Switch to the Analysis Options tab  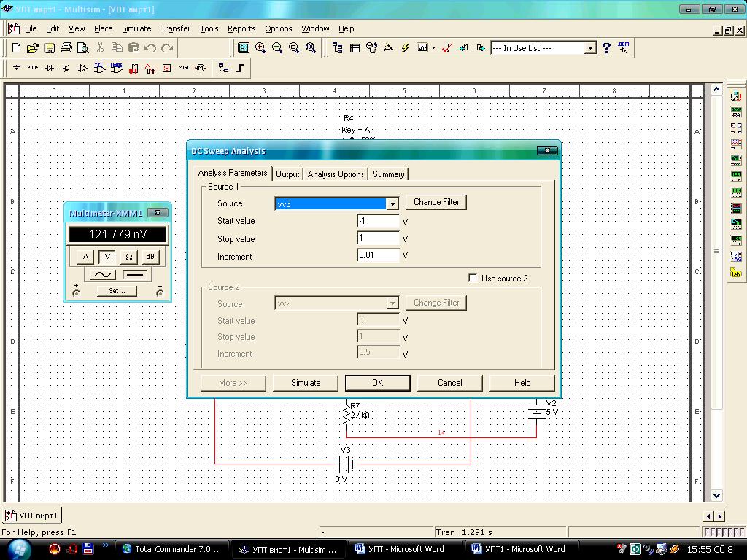tap(336, 174)
